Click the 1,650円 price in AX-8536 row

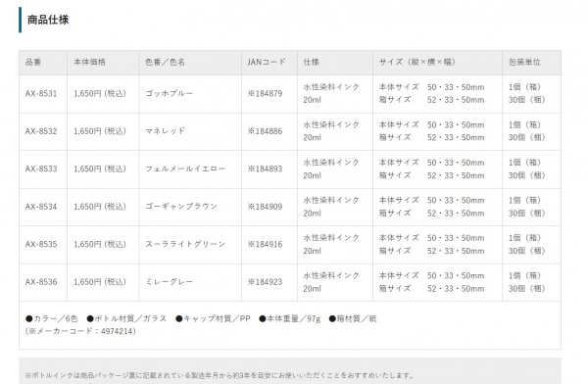click(x=100, y=282)
